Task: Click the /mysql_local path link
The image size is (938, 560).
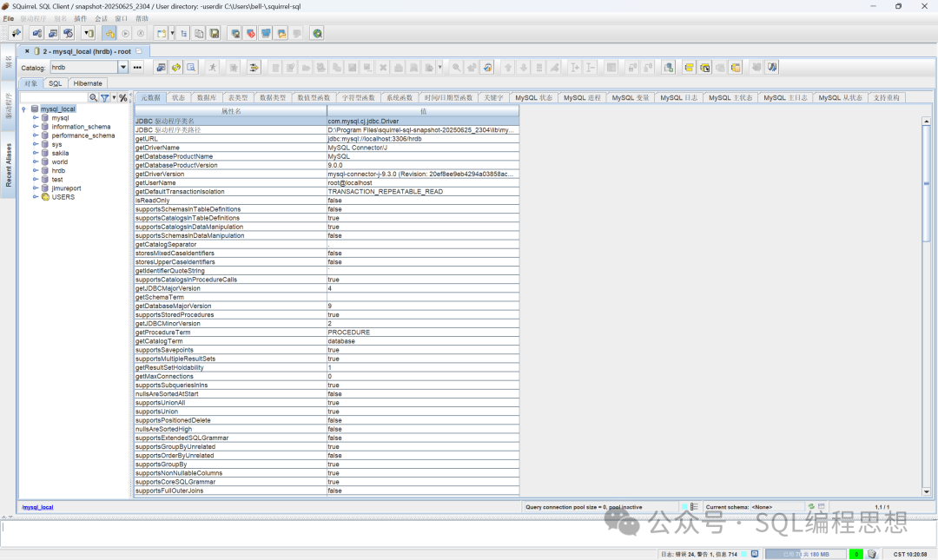Action: pos(37,507)
